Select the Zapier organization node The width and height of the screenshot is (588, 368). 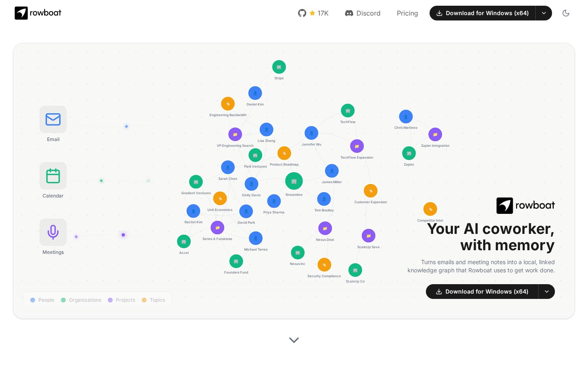[x=409, y=153]
